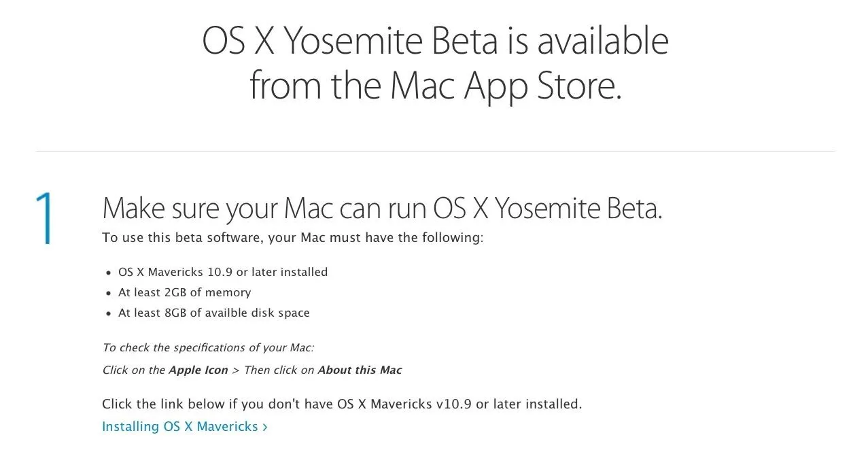Click the "Click the link below" paragraph
Screen dimensions: 868x471
point(342,404)
